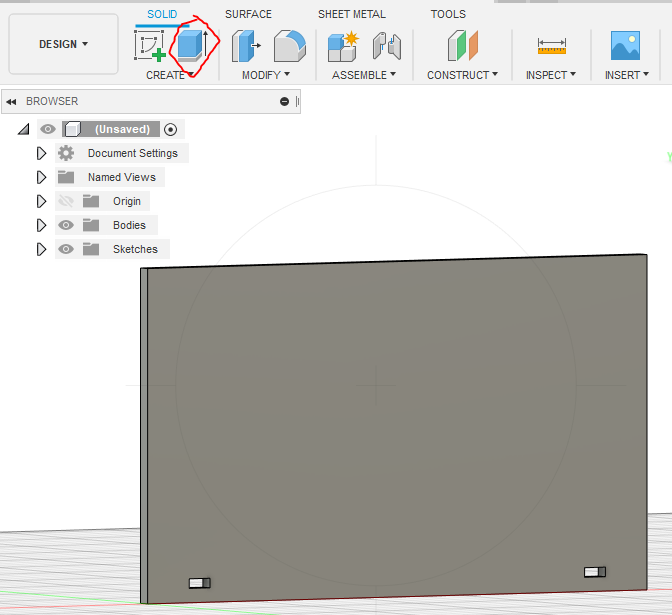The width and height of the screenshot is (672, 615).
Task: Click the BROWSER panel title
Action: pyautogui.click(x=52, y=101)
